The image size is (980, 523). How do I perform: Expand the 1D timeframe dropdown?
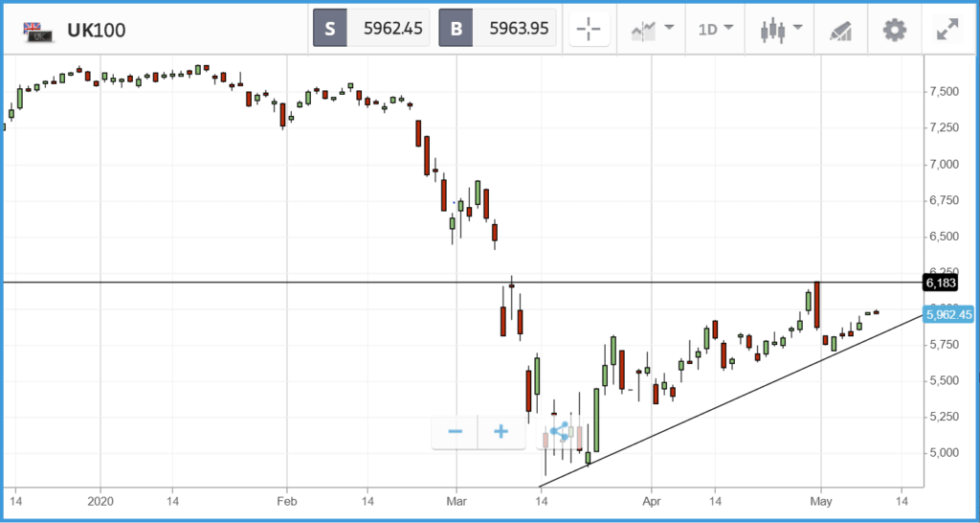pos(716,29)
